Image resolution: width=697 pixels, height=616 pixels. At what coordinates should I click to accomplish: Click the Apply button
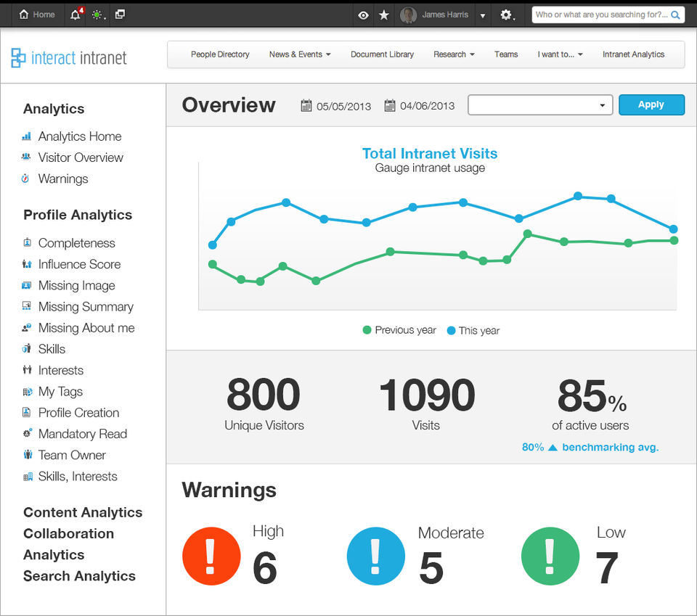point(651,104)
